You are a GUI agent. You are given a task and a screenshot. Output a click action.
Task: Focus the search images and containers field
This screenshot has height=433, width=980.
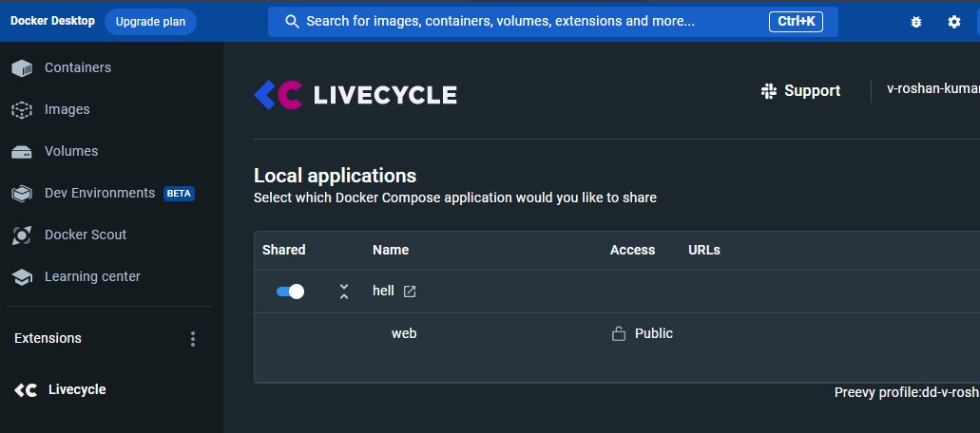coord(552,22)
